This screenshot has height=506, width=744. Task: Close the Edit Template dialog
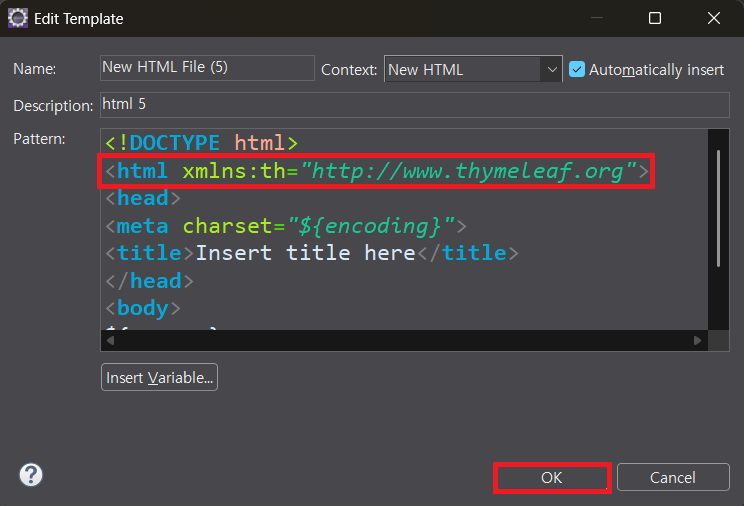coord(714,18)
